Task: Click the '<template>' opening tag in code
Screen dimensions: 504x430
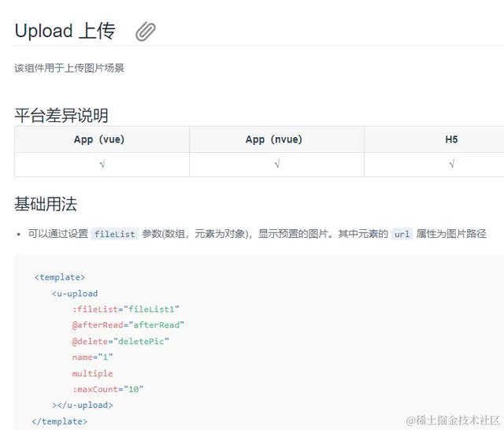Action: pyautogui.click(x=60, y=277)
